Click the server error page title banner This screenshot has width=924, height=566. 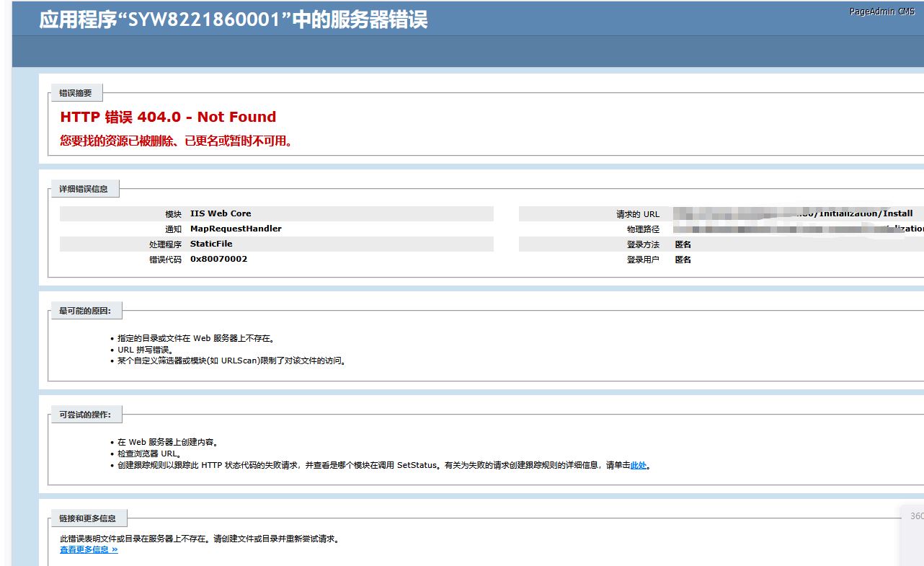(x=234, y=19)
